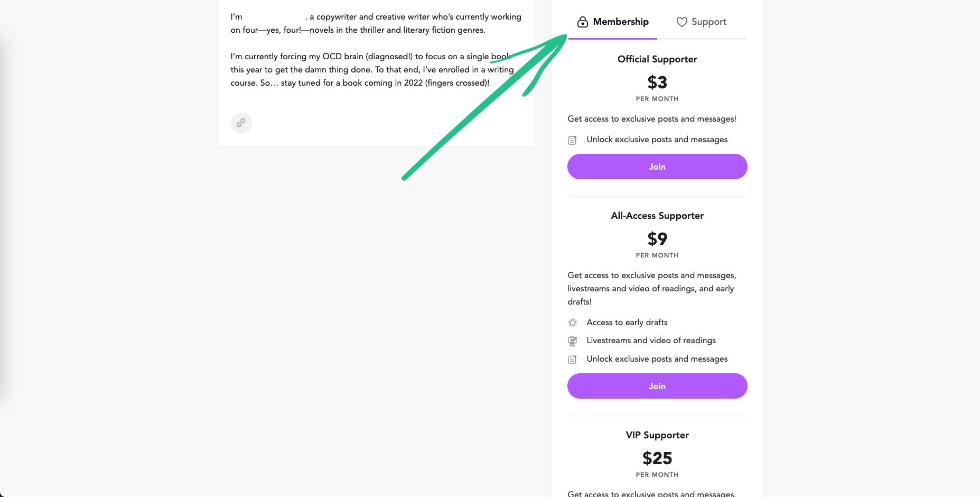Open the Support tab
Viewport: 980px width, 497px height.
[702, 22]
